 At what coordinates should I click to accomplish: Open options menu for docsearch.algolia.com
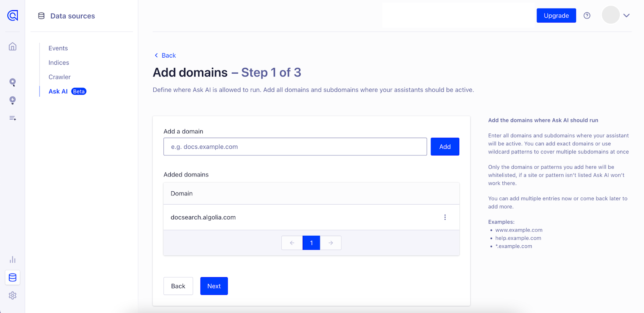pyautogui.click(x=445, y=217)
